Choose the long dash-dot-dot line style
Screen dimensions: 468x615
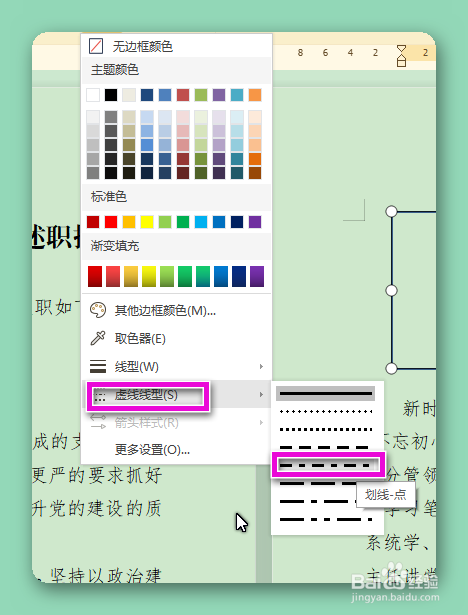pos(326,519)
